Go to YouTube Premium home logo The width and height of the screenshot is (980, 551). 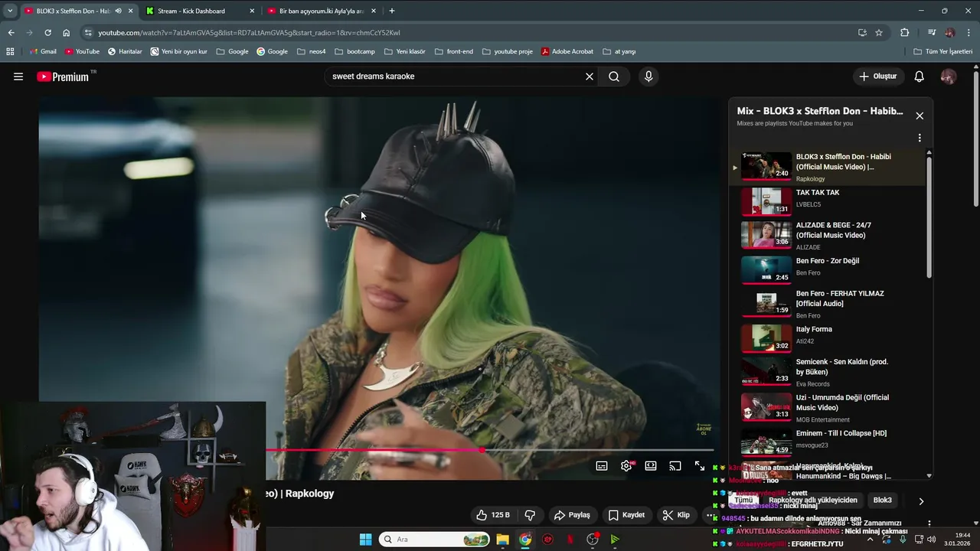(63, 77)
